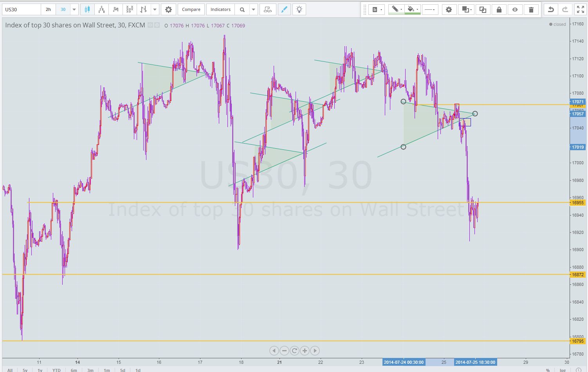Expand the chart style dropdown arrow

click(155, 9)
